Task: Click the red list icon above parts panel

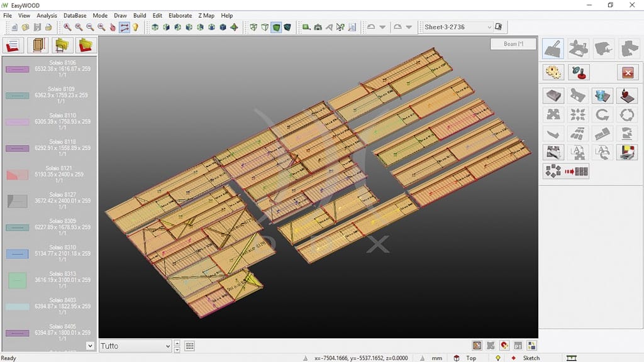Action: [x=13, y=45]
